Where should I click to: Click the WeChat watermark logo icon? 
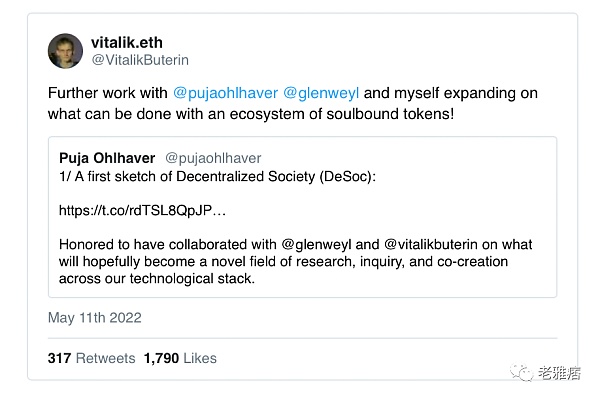coord(521,372)
